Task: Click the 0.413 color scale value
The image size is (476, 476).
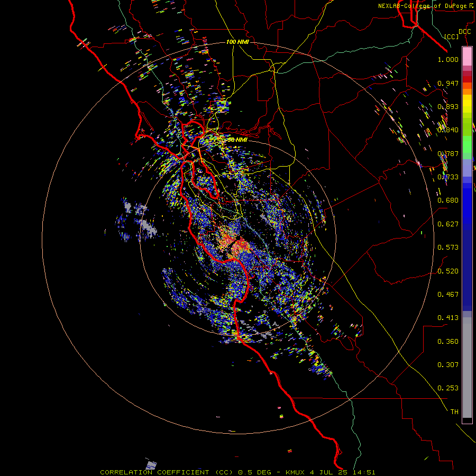Action: coord(448,318)
